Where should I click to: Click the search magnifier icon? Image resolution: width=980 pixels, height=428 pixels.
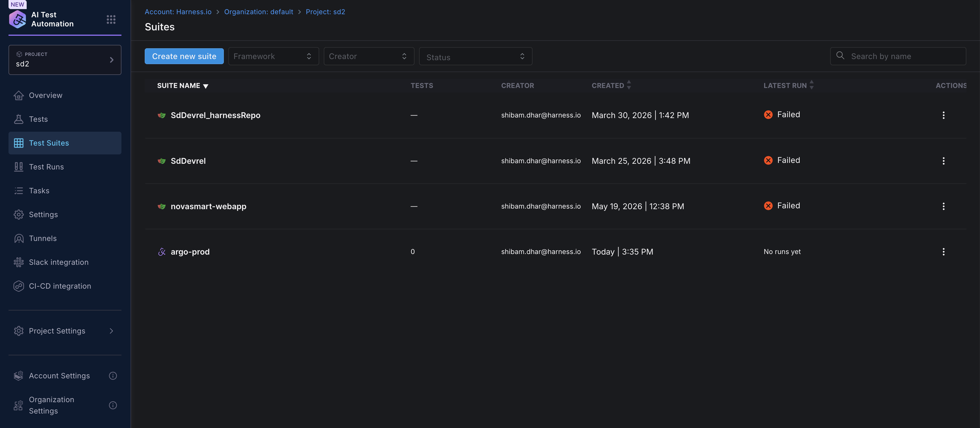tap(840, 56)
